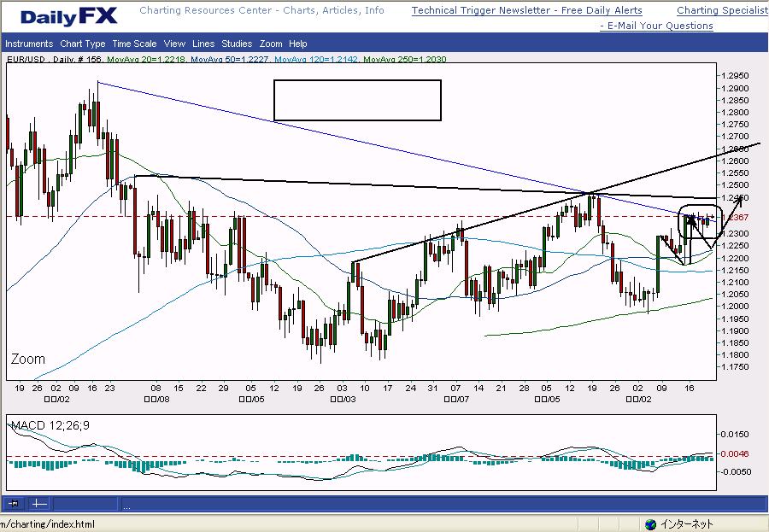This screenshot has width=769, height=532.
Task: Click the red 1.2367 current price marker
Action: point(735,217)
